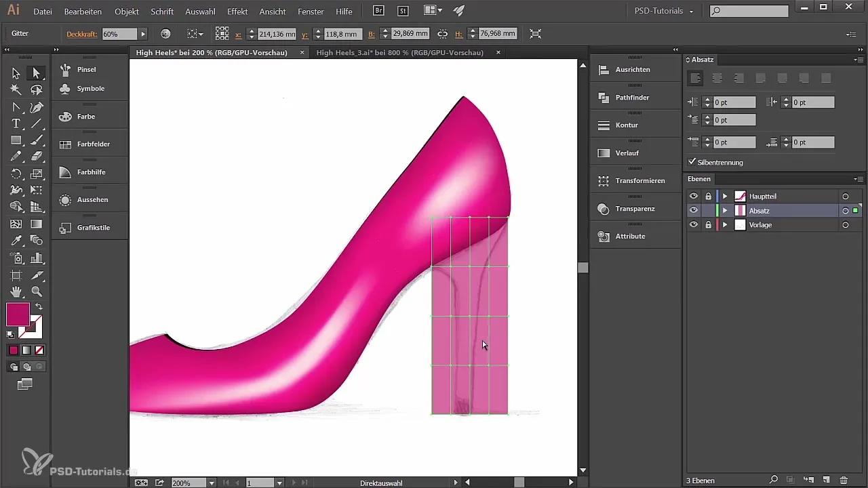
Task: Target the Hauptteil layer circle
Action: [846, 196]
